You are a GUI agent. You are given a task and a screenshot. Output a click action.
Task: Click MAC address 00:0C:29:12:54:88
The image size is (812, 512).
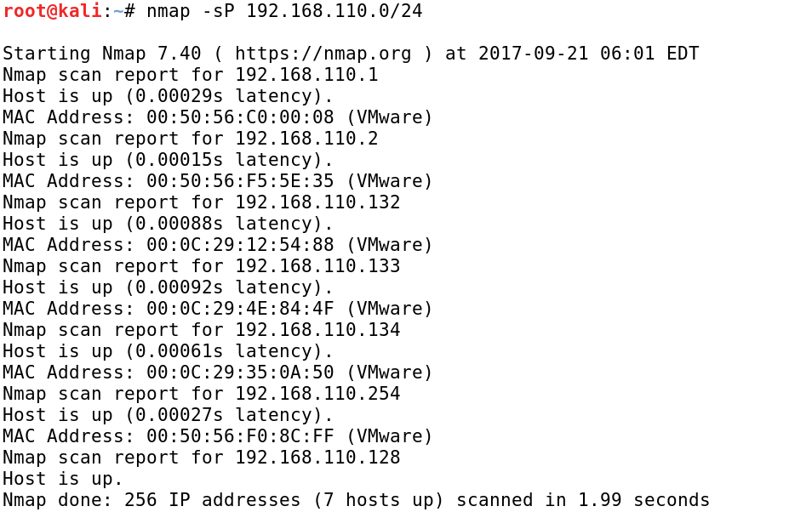point(240,245)
